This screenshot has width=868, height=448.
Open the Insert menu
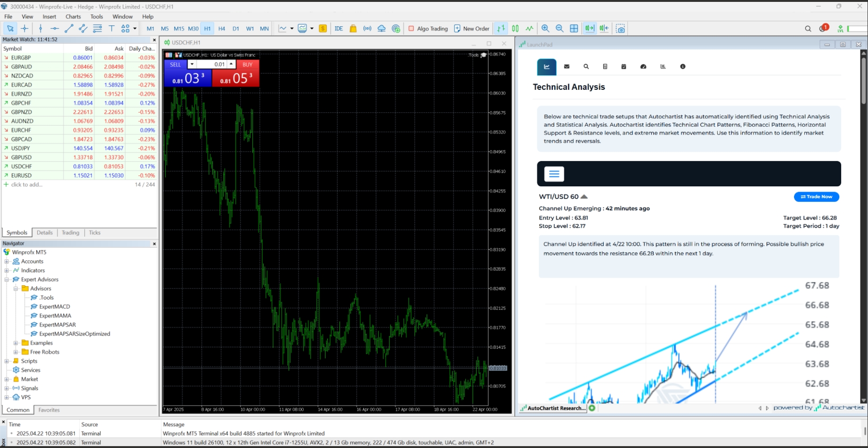click(x=49, y=16)
